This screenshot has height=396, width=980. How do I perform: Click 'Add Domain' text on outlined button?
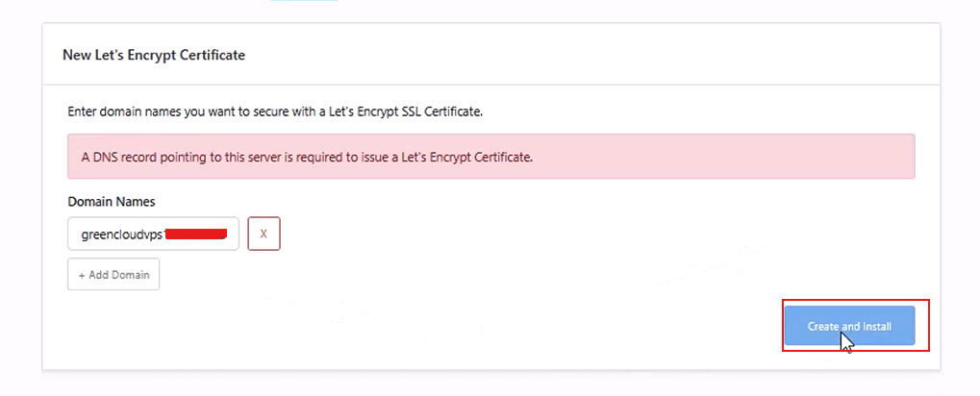pyautogui.click(x=118, y=275)
